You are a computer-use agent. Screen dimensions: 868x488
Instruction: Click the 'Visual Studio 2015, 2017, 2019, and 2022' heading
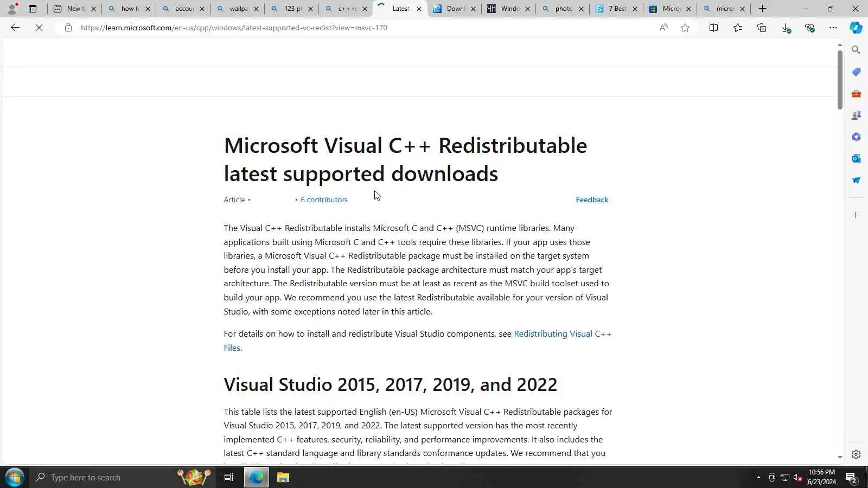(390, 384)
